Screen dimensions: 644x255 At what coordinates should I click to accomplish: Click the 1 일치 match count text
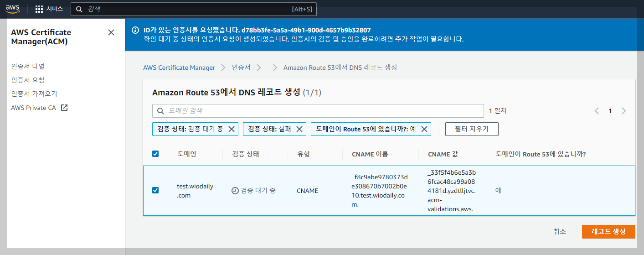coord(498,111)
